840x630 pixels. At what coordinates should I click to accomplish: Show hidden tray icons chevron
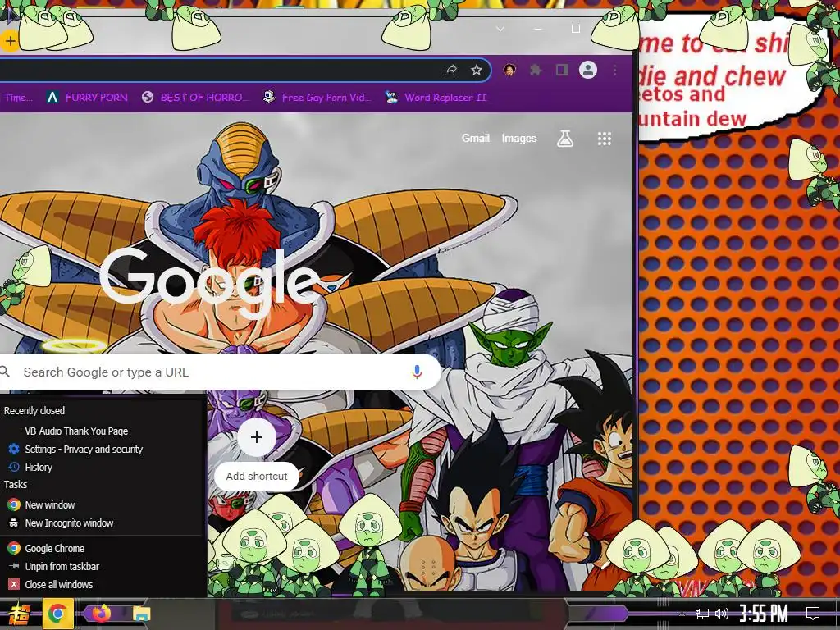(681, 614)
